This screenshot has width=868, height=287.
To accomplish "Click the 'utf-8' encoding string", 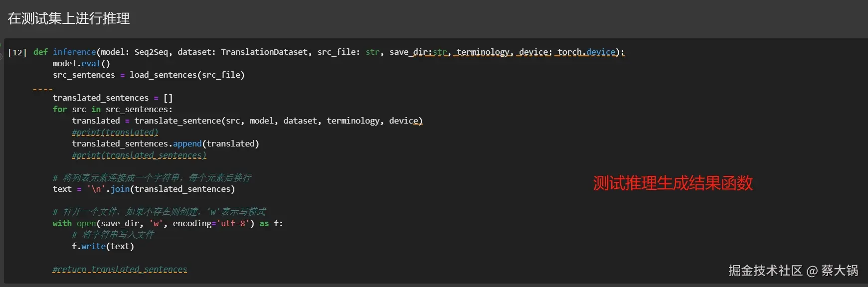I will click(x=233, y=223).
